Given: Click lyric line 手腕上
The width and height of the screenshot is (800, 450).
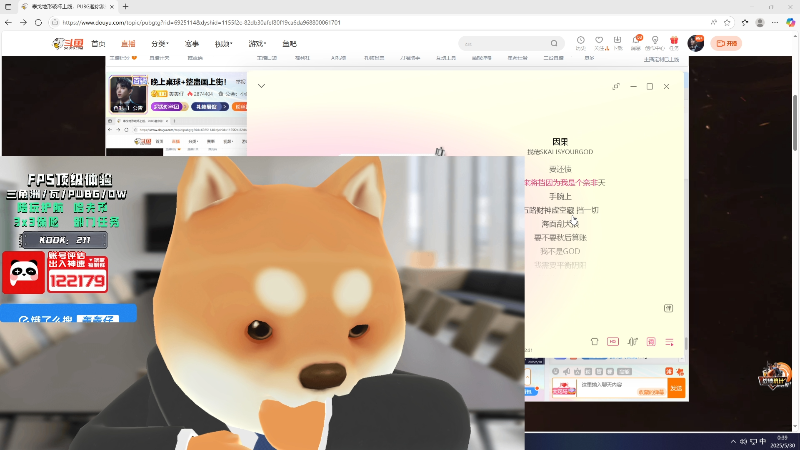Looking at the screenshot, I should 560,196.
